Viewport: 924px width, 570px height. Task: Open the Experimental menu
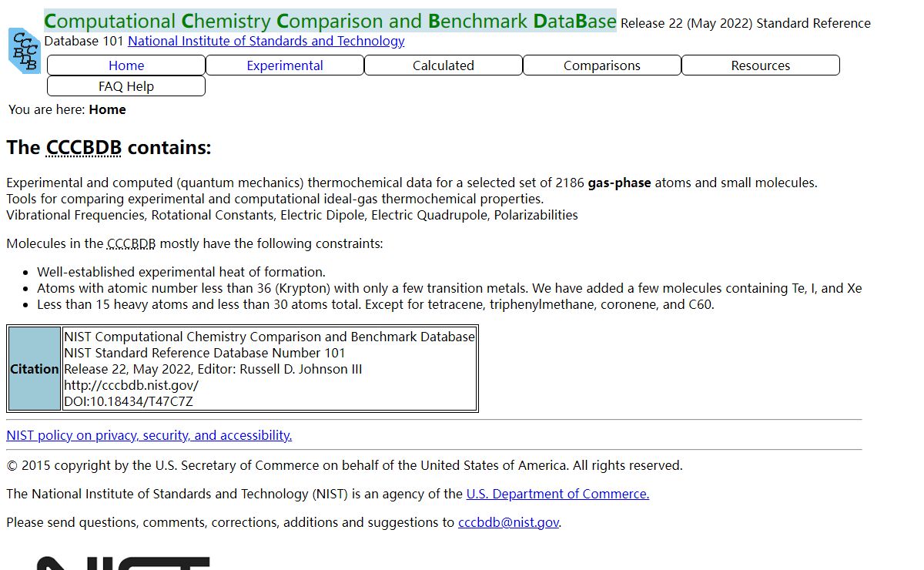[x=285, y=65]
